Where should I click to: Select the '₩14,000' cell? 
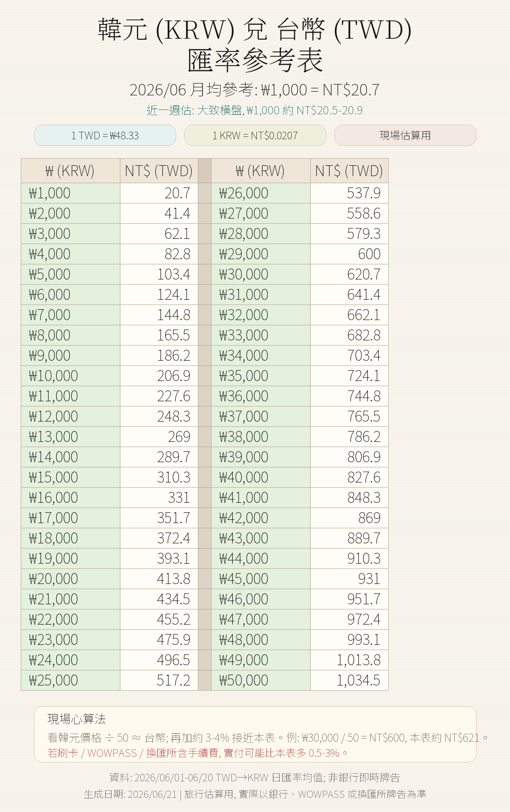[71, 457]
